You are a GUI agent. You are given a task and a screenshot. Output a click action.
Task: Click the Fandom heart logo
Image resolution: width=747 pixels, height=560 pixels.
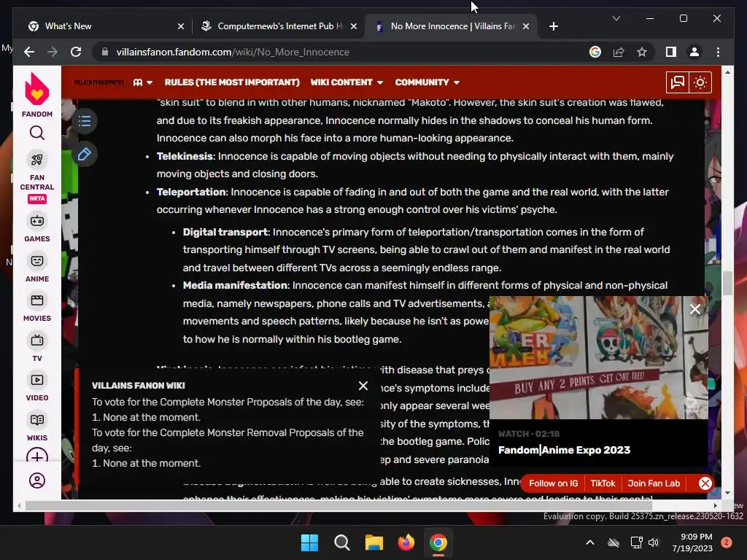(36, 90)
